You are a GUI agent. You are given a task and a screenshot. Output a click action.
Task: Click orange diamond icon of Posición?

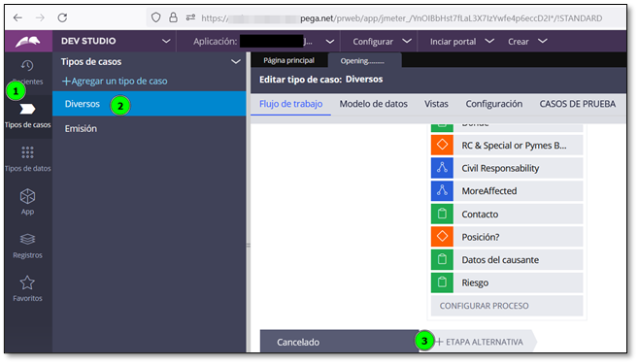[x=442, y=237]
